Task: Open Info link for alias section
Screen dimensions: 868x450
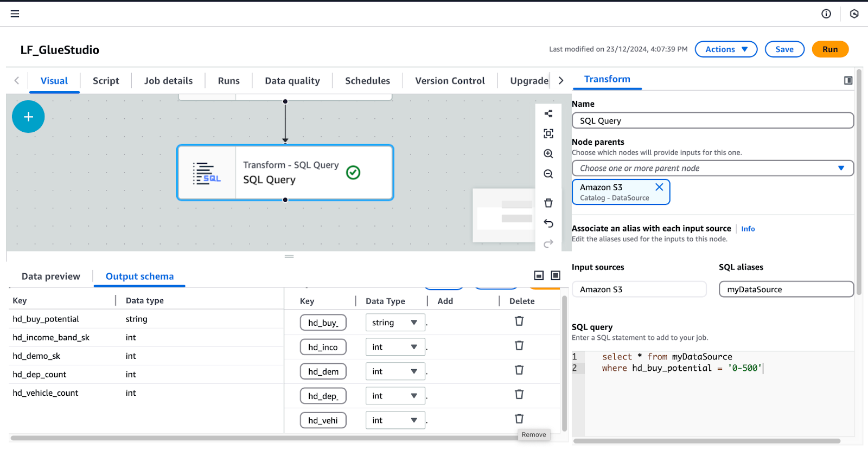Action: (x=748, y=229)
